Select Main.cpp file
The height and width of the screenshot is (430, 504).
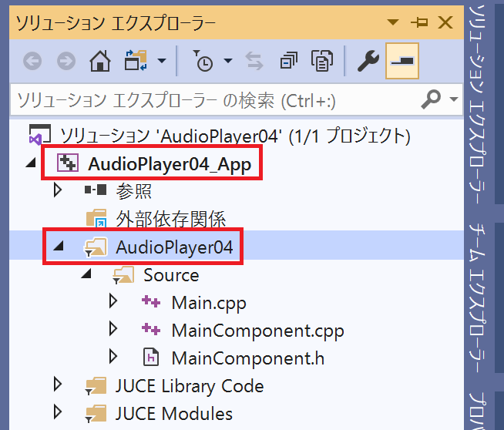pyautogui.click(x=209, y=303)
